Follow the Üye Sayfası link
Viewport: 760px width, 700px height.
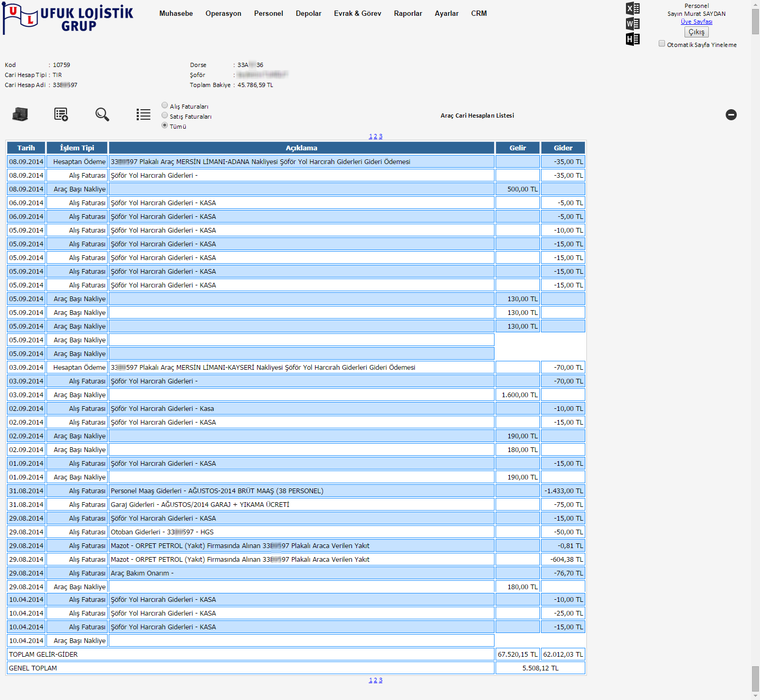click(x=697, y=22)
